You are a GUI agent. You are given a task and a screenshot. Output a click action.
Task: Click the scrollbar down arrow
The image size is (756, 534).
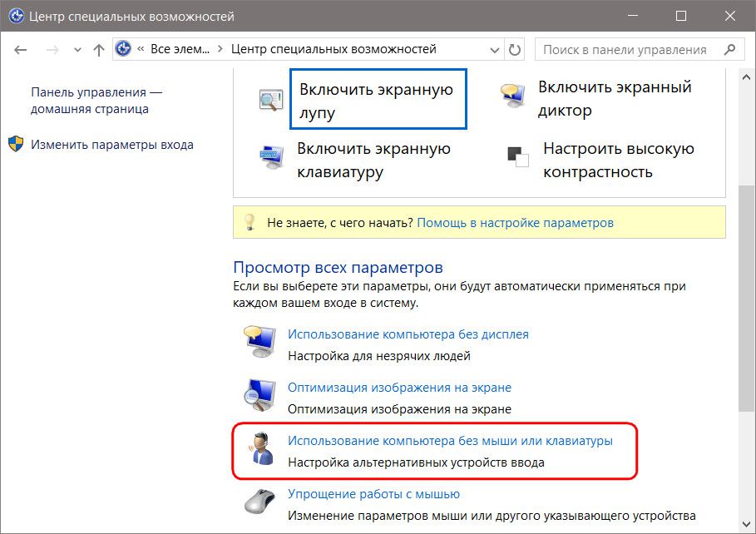[x=746, y=524]
